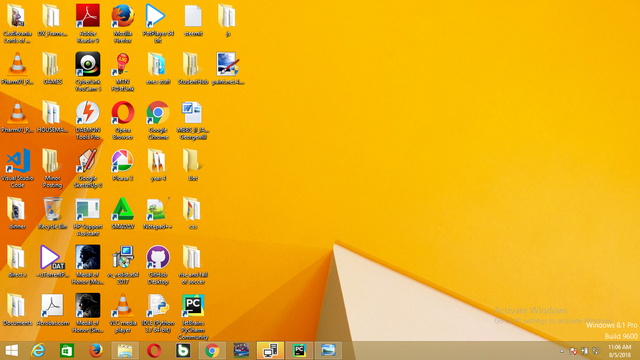
Task: Select the MBBS Word document icon
Action: click(x=193, y=120)
